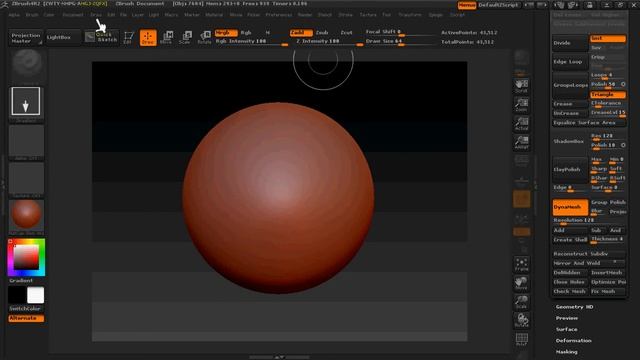Viewport: 640px width, 360px height.
Task: Select Scale mode in the top toolbar
Action: pos(185,38)
